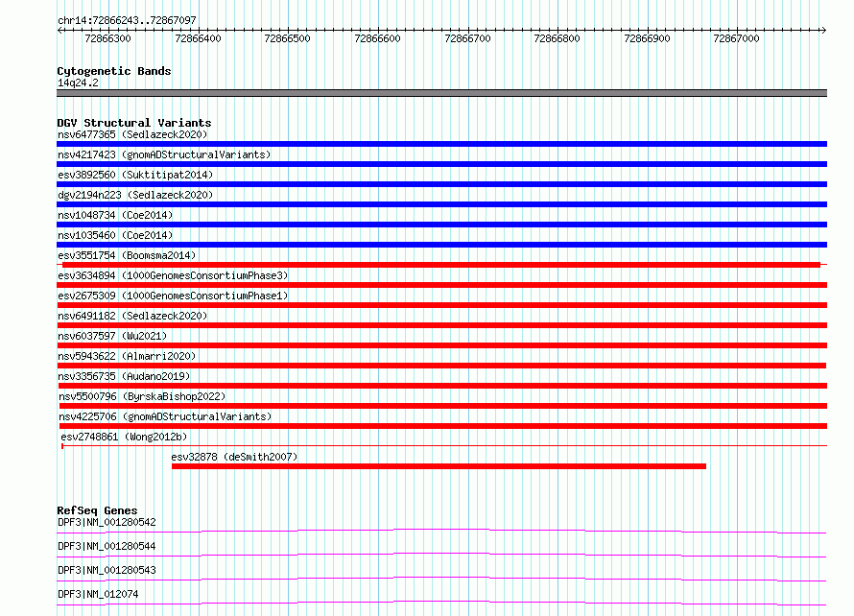This screenshot has width=854, height=616.
Task: Open the nsv5943622 (Almarri2020) label
Action: [x=127, y=356]
